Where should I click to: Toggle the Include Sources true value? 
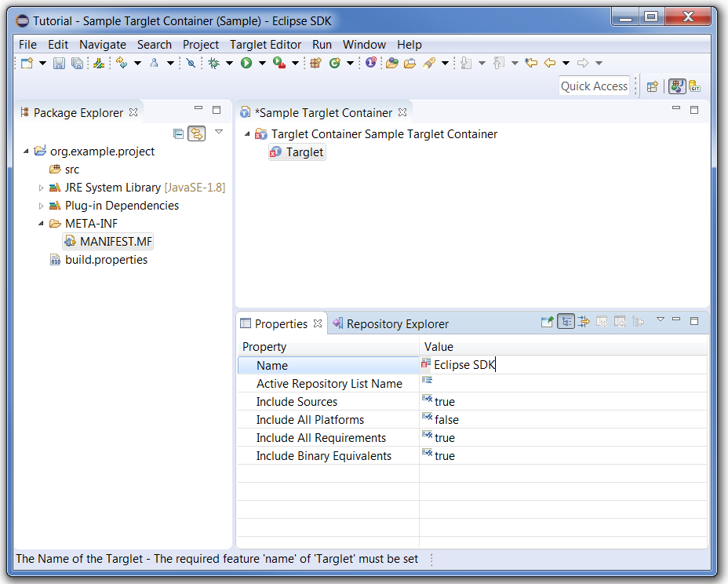pos(444,402)
